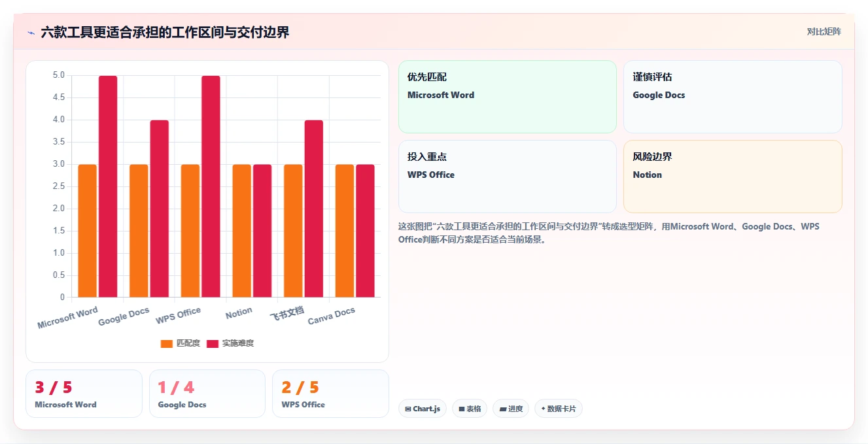
Task: Click the 5.0 y-axis tick label
Action: (x=58, y=75)
